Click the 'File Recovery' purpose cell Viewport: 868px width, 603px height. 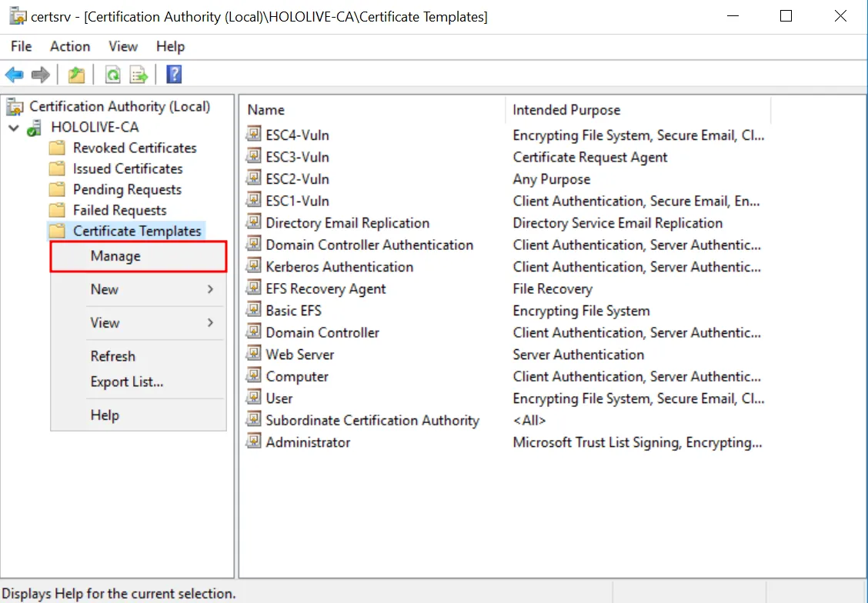click(553, 288)
